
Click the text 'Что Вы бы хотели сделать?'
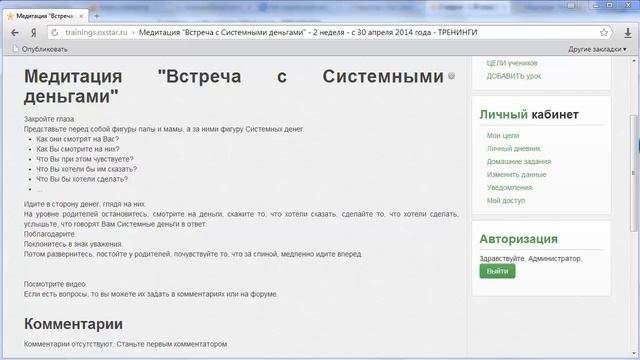point(82,179)
